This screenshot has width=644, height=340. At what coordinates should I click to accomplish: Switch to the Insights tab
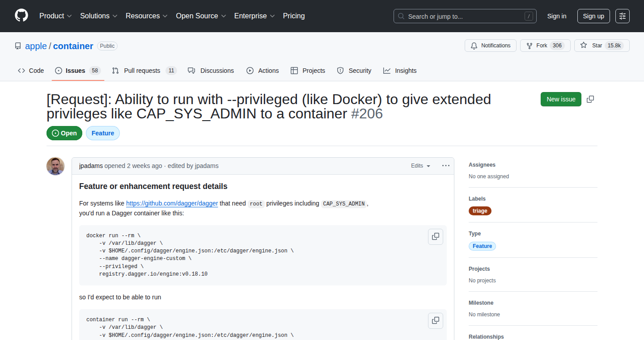(x=400, y=71)
